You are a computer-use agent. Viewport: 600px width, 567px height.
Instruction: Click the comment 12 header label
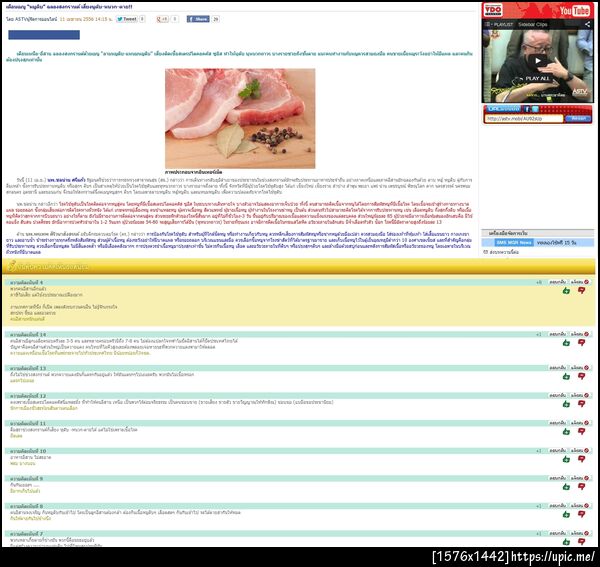[x=28, y=396]
